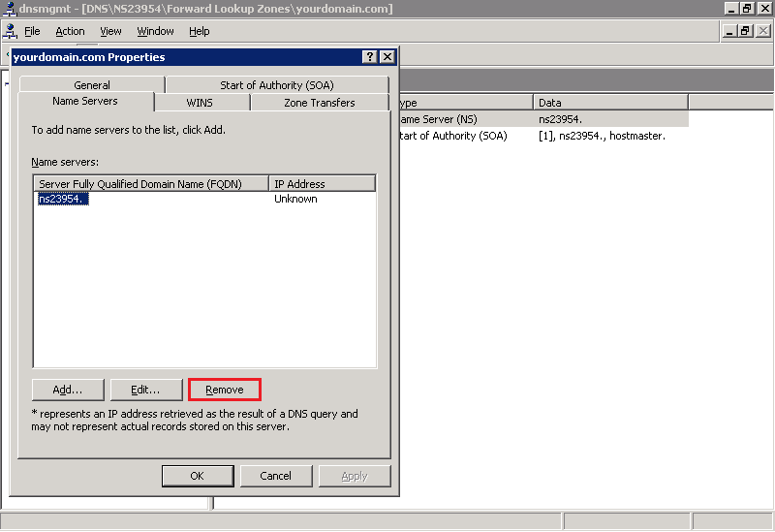Select the Start of Authority (SOA) record row
This screenshot has width=775, height=532.
[543, 136]
